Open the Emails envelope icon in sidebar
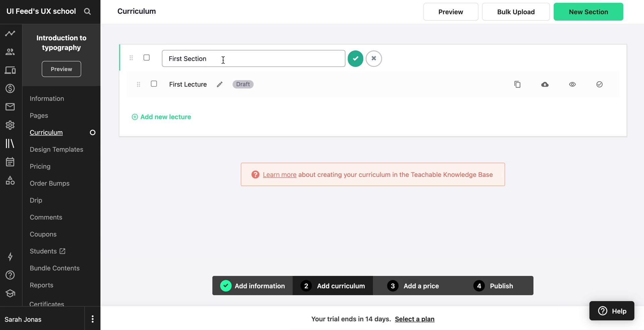Screen dimensions: 644x330 [10, 107]
